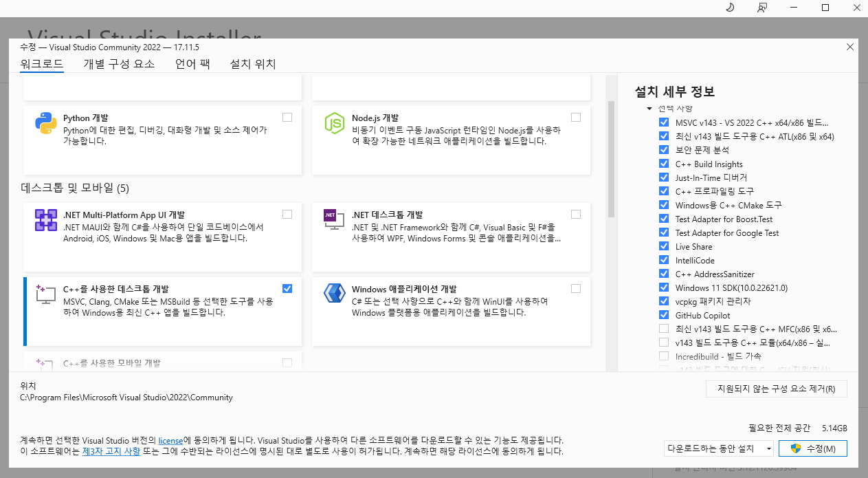This screenshot has width=868, height=478.
Task: Uncheck the IntelliCode option
Action: 664,260
